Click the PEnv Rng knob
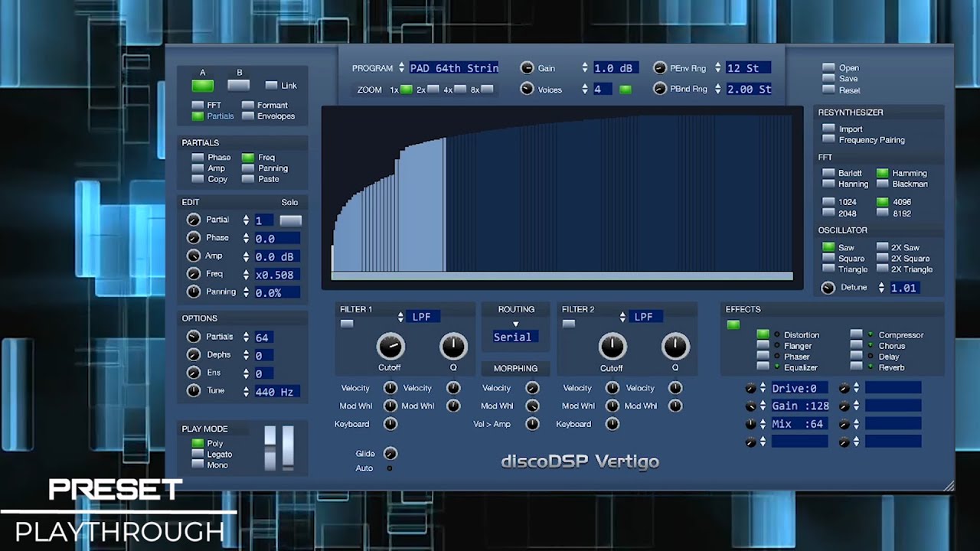Screen dimensions: 980x551 [660, 68]
